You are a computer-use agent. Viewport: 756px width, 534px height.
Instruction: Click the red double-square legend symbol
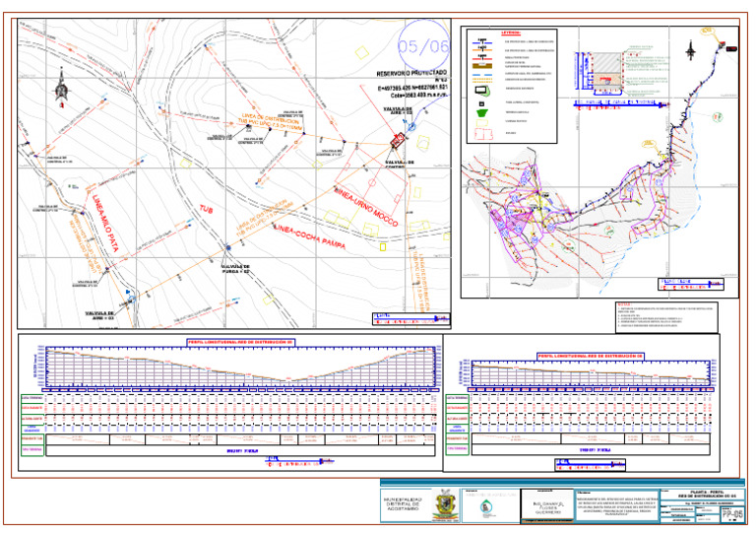pyautogui.click(x=483, y=133)
